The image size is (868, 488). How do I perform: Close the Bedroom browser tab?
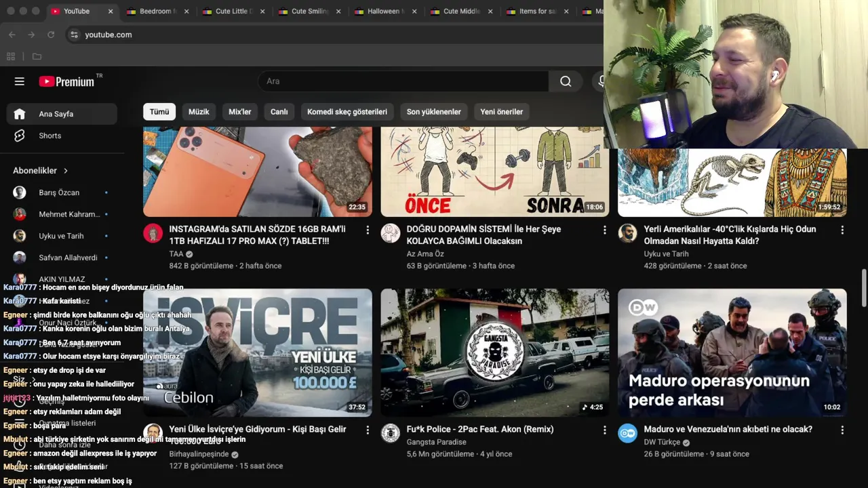coord(186,12)
